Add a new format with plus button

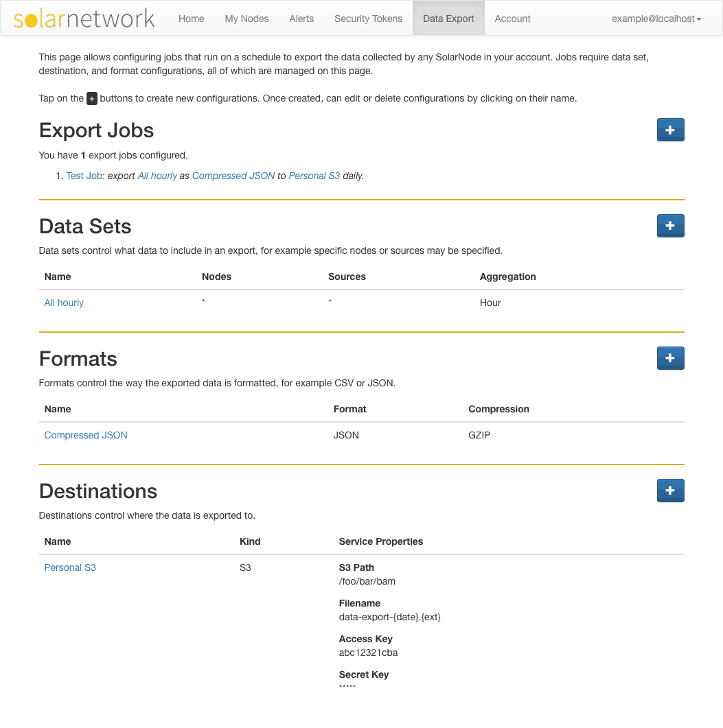[670, 358]
